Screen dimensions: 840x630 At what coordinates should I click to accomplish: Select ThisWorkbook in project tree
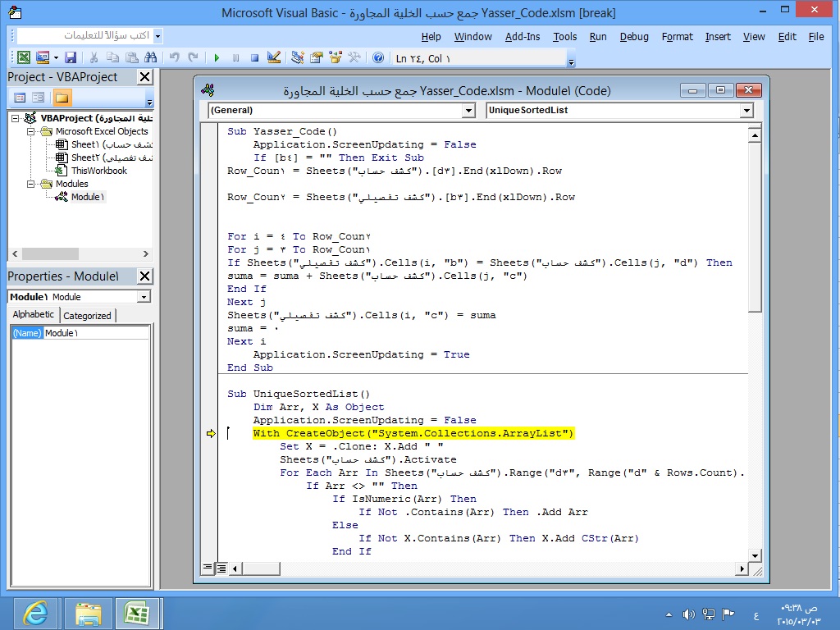click(92, 171)
